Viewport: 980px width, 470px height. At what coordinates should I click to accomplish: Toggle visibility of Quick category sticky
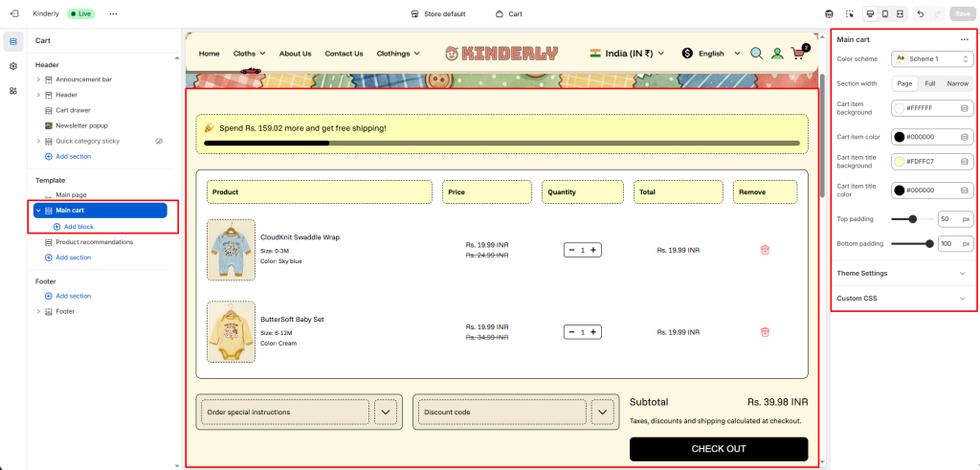[159, 141]
